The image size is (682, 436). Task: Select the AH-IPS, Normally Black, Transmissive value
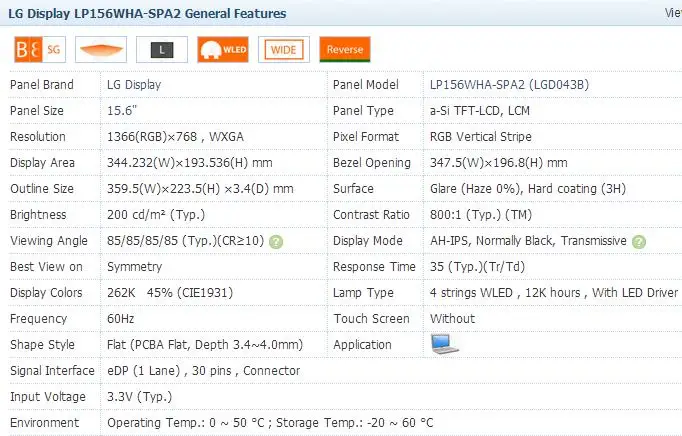(x=528, y=241)
